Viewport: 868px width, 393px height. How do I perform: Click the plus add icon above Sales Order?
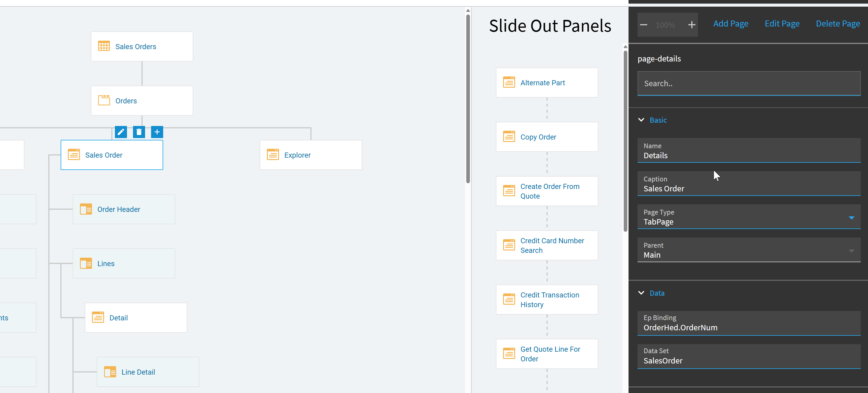click(157, 132)
